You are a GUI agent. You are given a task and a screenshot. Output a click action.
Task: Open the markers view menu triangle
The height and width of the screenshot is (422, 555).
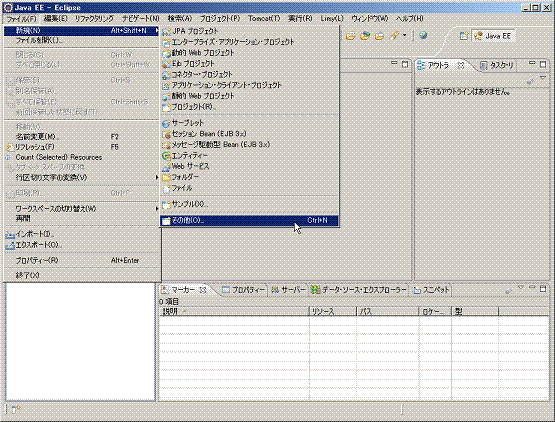pos(520,287)
